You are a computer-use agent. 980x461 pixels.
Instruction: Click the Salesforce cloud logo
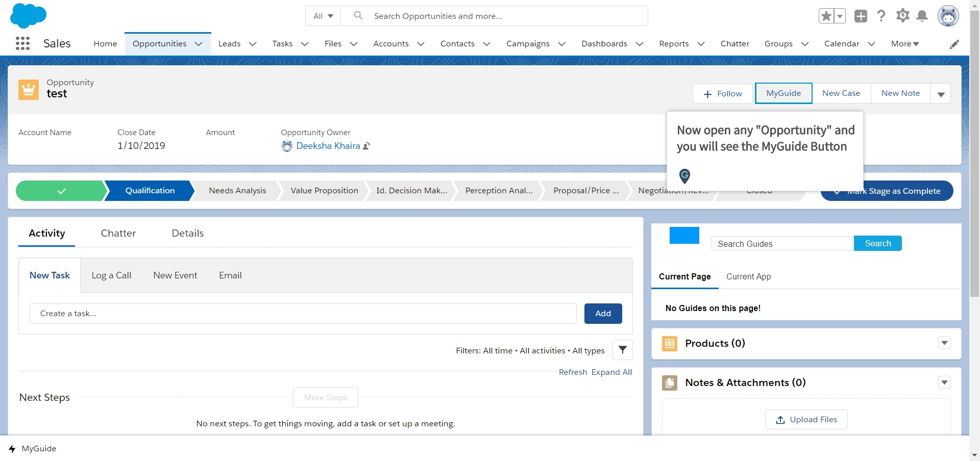tap(28, 15)
